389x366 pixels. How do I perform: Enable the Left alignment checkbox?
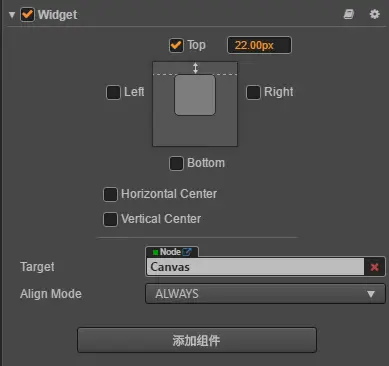point(113,92)
